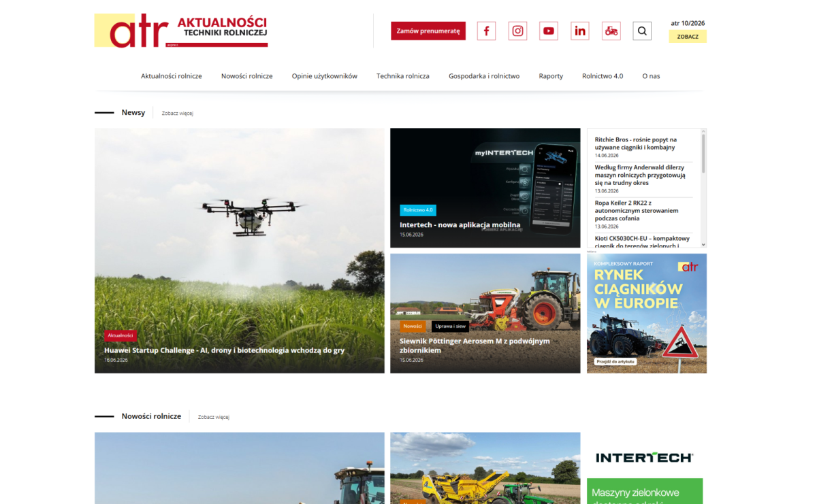Open the Kioti CK5030CH-EU news item
This screenshot has width=817, height=504.
[642, 242]
